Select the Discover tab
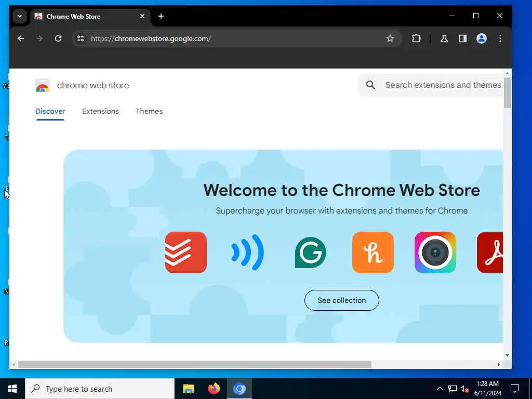This screenshot has width=532, height=399. click(50, 111)
